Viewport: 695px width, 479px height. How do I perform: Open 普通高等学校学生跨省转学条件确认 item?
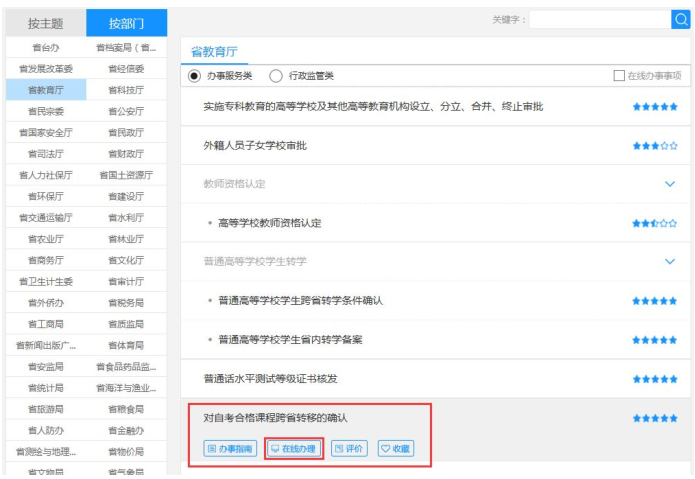(300, 301)
